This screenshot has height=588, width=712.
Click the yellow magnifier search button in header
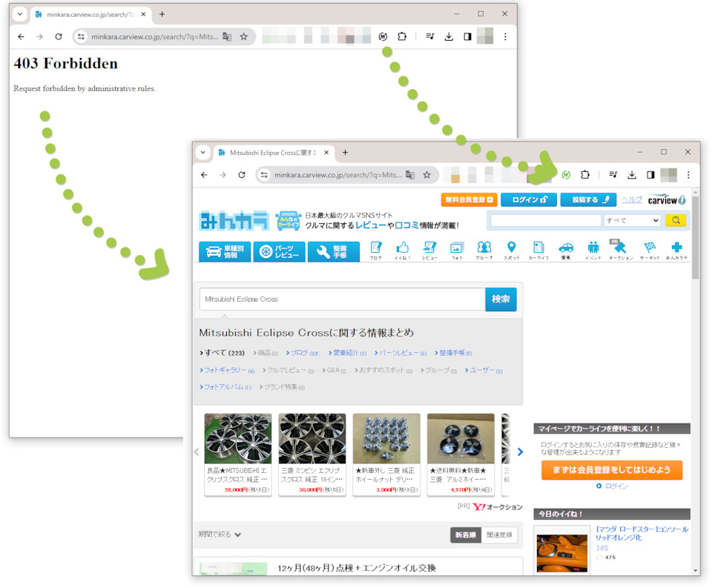pos(676,220)
